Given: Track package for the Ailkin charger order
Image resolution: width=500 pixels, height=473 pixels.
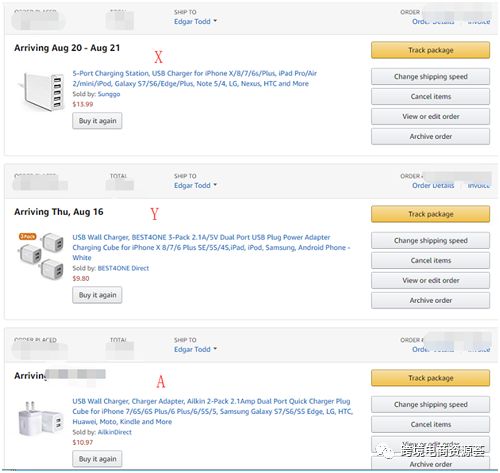Looking at the screenshot, I should (x=430, y=378).
